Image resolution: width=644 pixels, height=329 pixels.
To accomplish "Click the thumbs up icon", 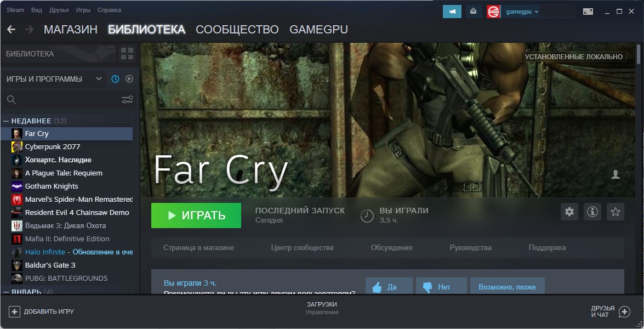I will [x=377, y=287].
